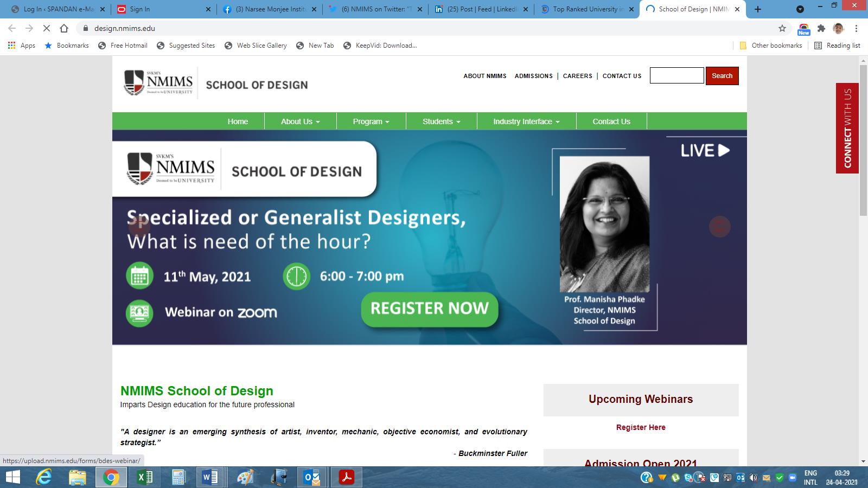Viewport: 868px width, 488px height.
Task: Click the site search text field
Action: pyautogui.click(x=676, y=76)
